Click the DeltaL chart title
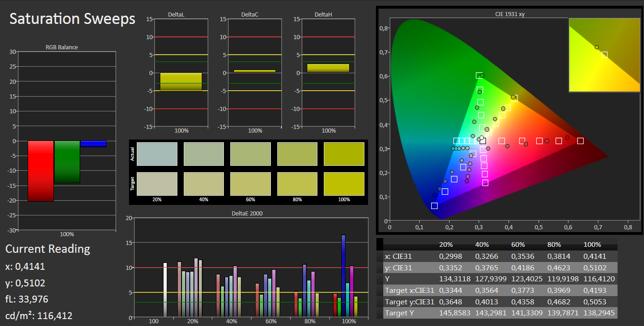644x326 pixels. click(176, 15)
